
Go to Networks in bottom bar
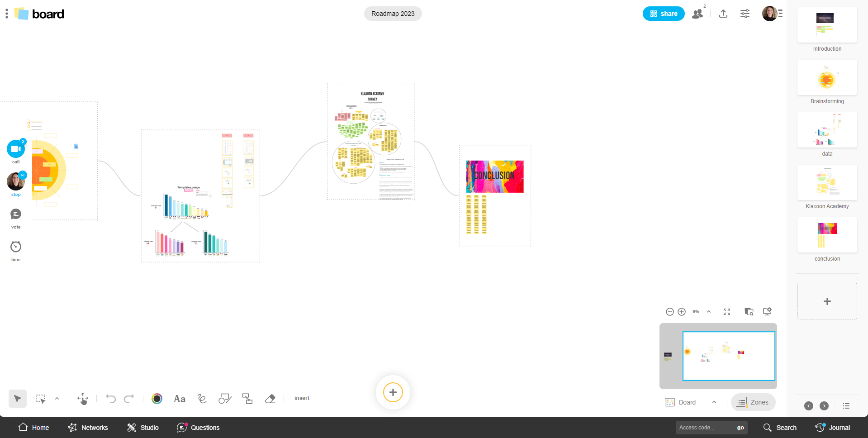point(88,428)
